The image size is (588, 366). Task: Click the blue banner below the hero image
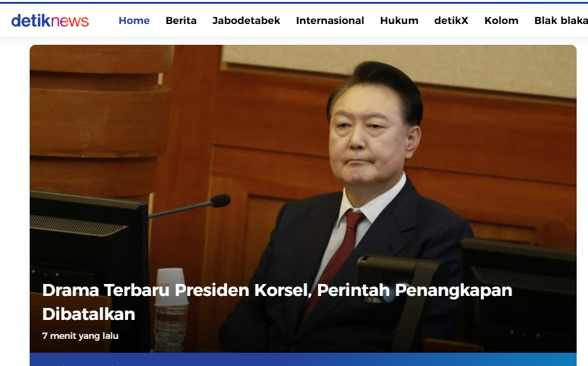pyautogui.click(x=303, y=359)
